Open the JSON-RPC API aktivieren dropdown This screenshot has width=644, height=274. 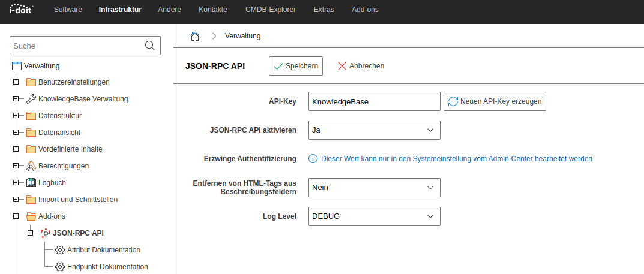tap(374, 130)
